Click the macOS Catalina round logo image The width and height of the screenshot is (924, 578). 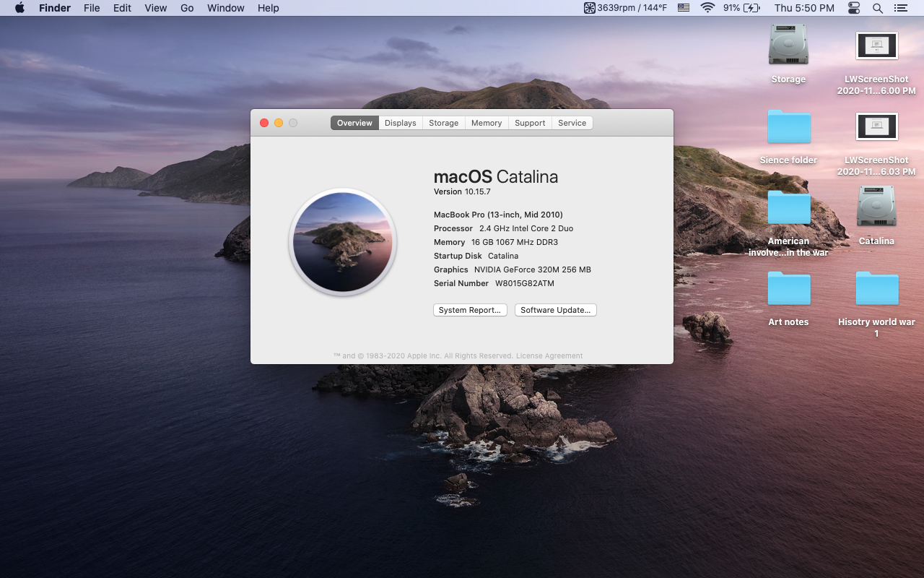[343, 242]
